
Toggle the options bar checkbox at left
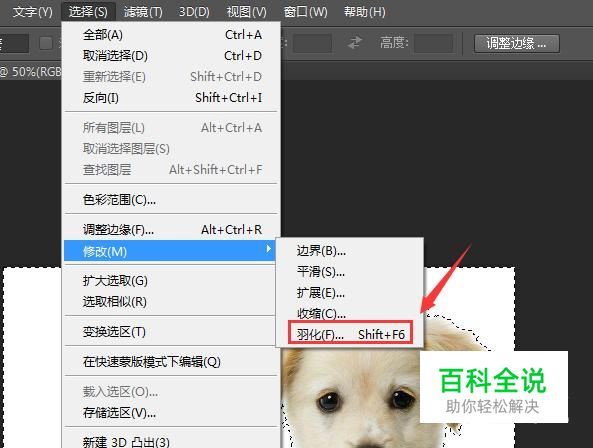click(x=46, y=43)
